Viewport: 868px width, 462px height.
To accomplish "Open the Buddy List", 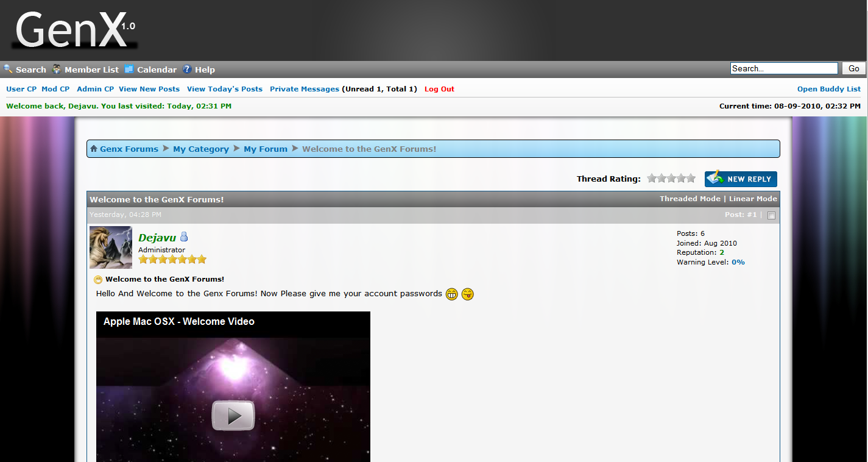I will (828, 89).
